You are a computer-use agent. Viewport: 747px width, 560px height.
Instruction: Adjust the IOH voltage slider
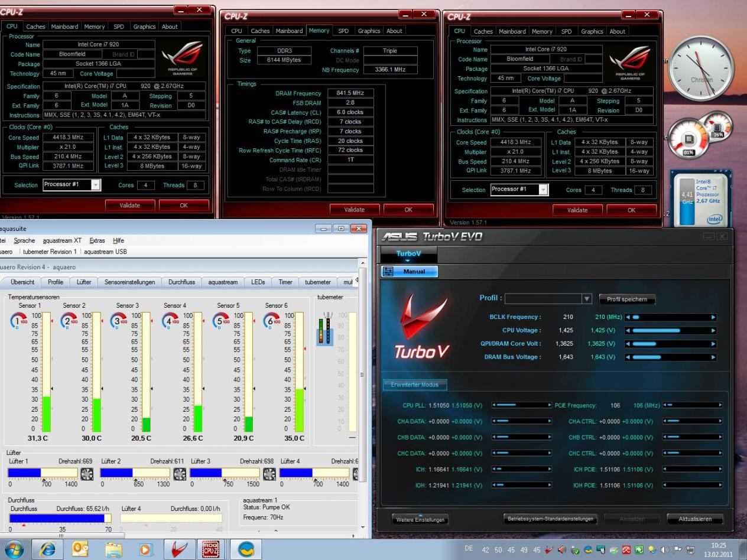pos(521,485)
